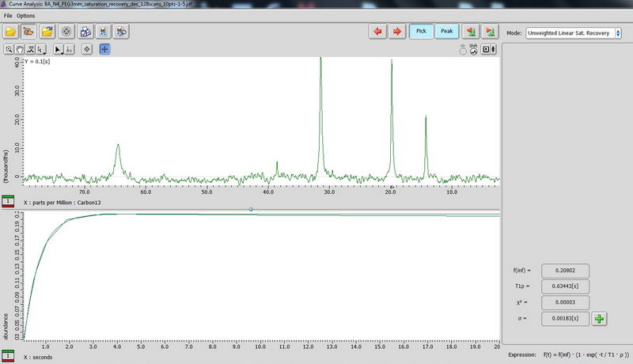Toggle the Pick mode button
This screenshot has height=364, width=633.
coord(421,32)
